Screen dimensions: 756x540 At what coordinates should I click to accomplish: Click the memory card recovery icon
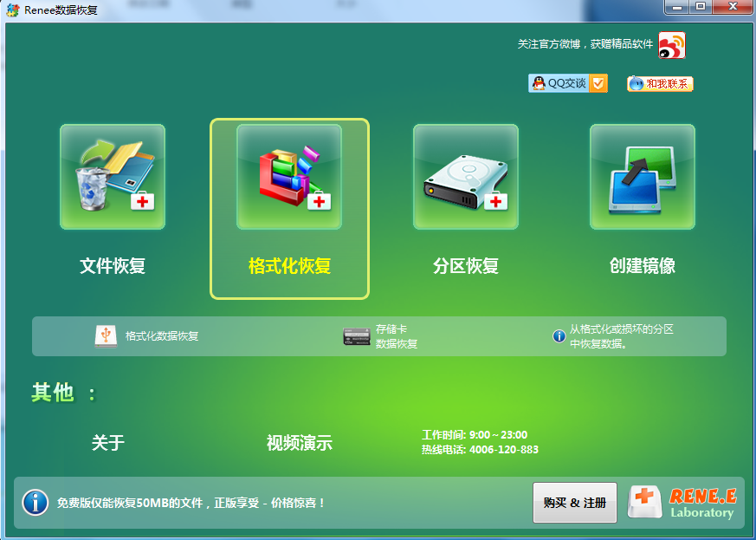[357, 337]
